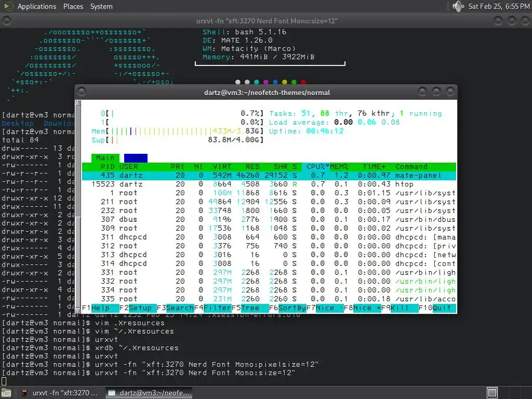Sort by the SHR column header
Screen dimensions: 532x399
(281, 167)
